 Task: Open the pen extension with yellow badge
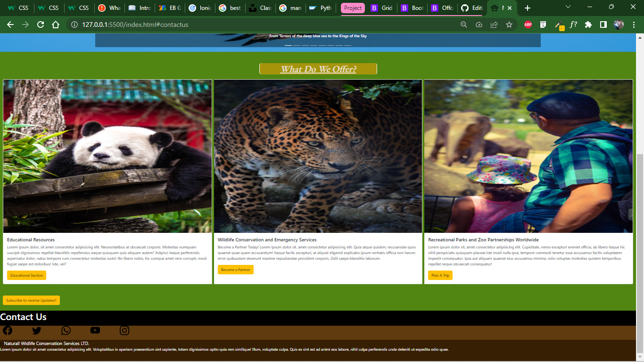pos(559,25)
